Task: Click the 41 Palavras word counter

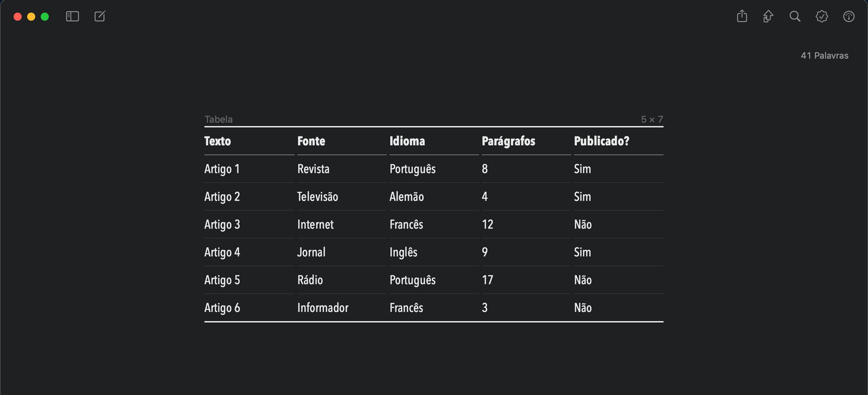Action: coord(825,55)
